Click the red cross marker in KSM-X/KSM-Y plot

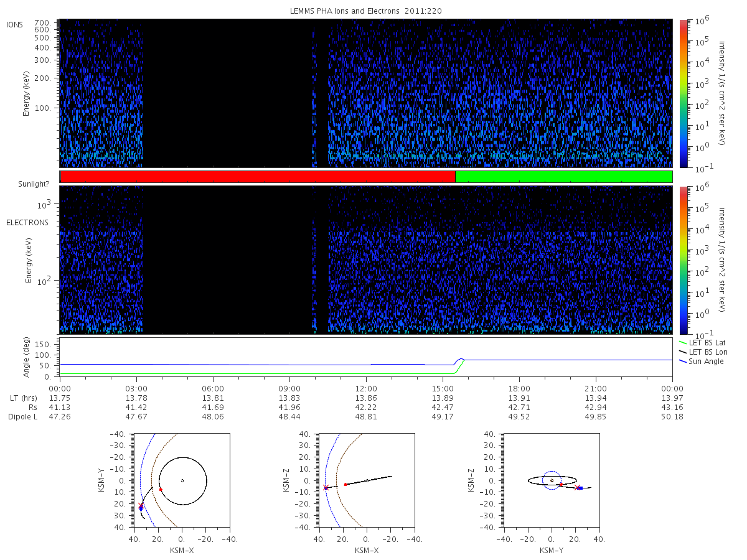pyautogui.click(x=141, y=505)
